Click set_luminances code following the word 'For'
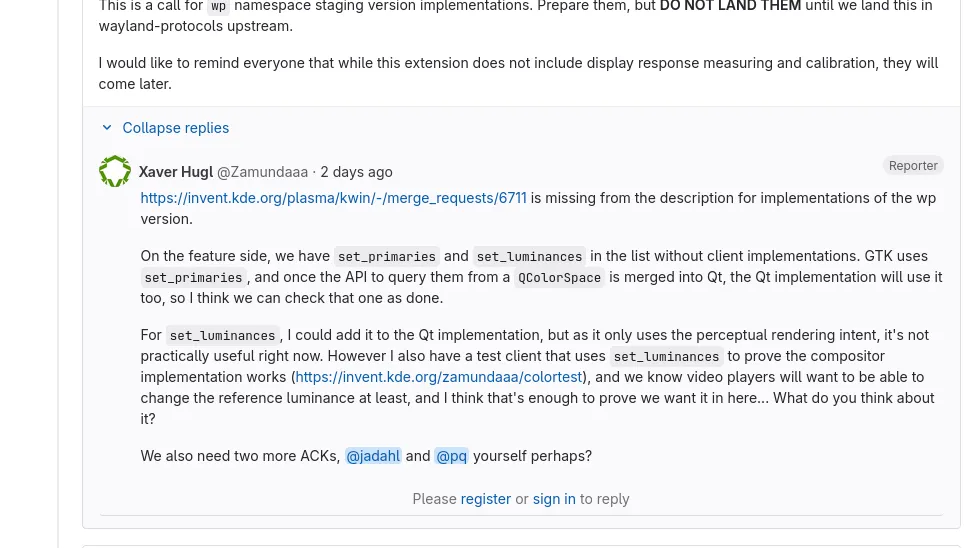Screen dimensions: 975x548 223,335
